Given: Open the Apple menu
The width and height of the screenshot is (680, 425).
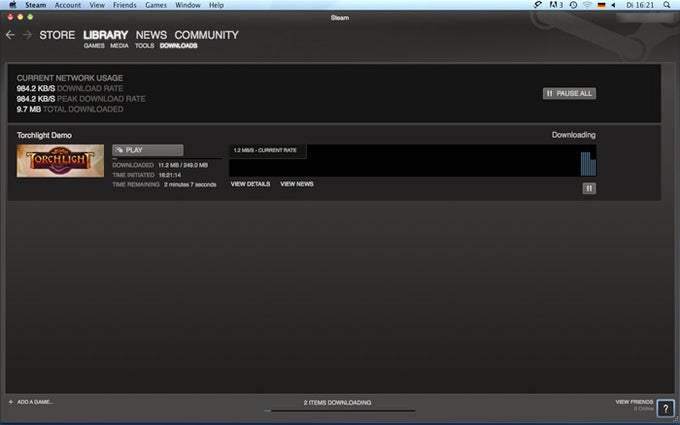Looking at the screenshot, I should click(x=13, y=5).
